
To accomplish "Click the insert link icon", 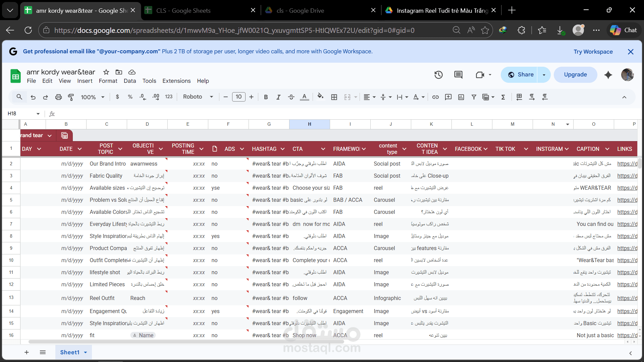I will [x=435, y=97].
